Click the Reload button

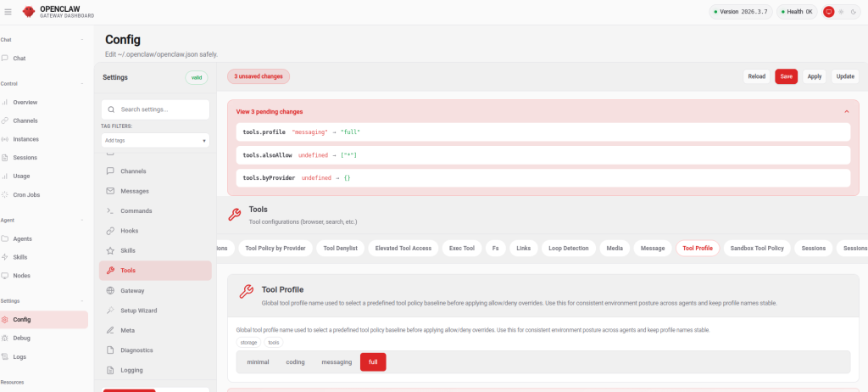[x=756, y=76]
